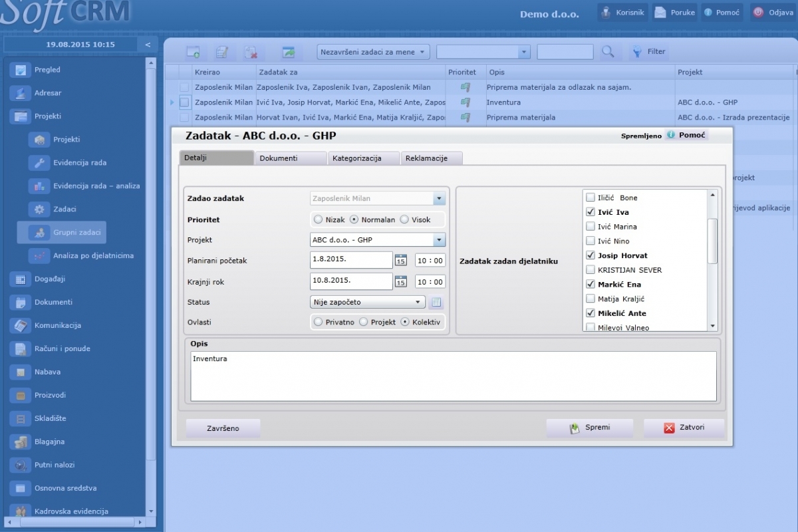Check Matija Kraljić checkbox

tap(591, 299)
